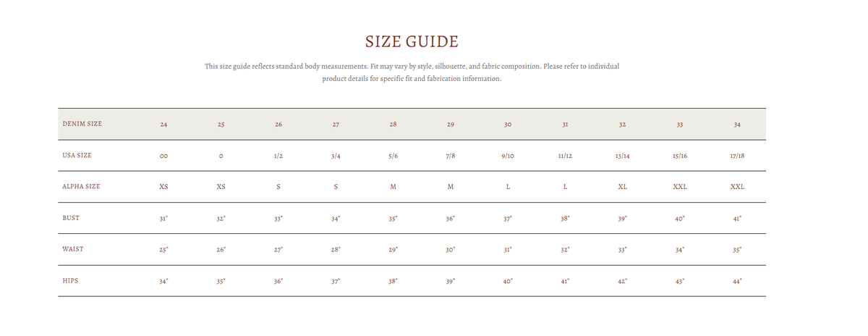Select the 41" bust measurement
This screenshot has height=336, width=868.
point(737,218)
